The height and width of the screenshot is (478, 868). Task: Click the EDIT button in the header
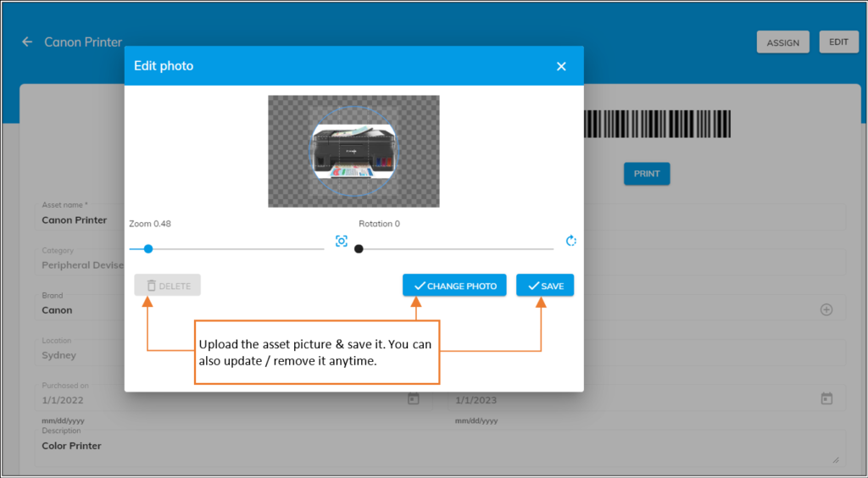[x=838, y=42]
